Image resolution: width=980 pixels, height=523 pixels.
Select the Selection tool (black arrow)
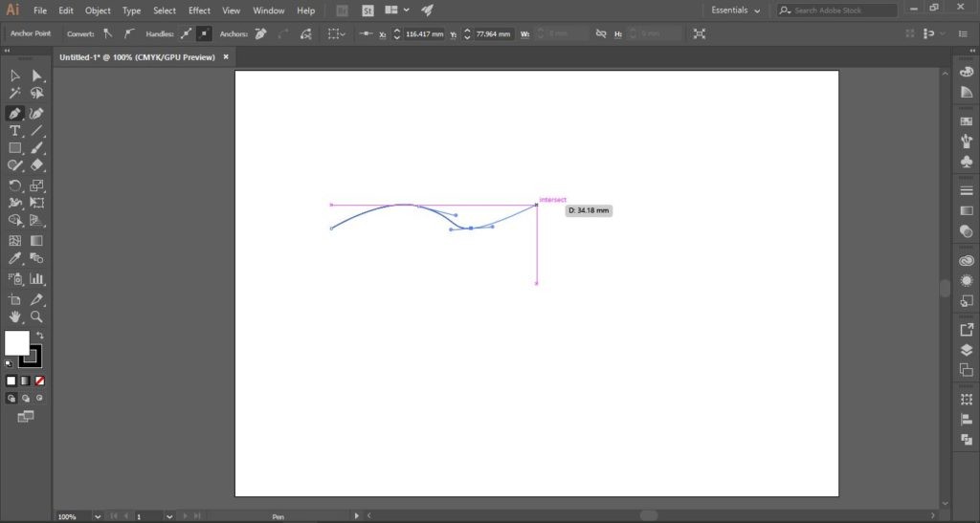(15, 76)
